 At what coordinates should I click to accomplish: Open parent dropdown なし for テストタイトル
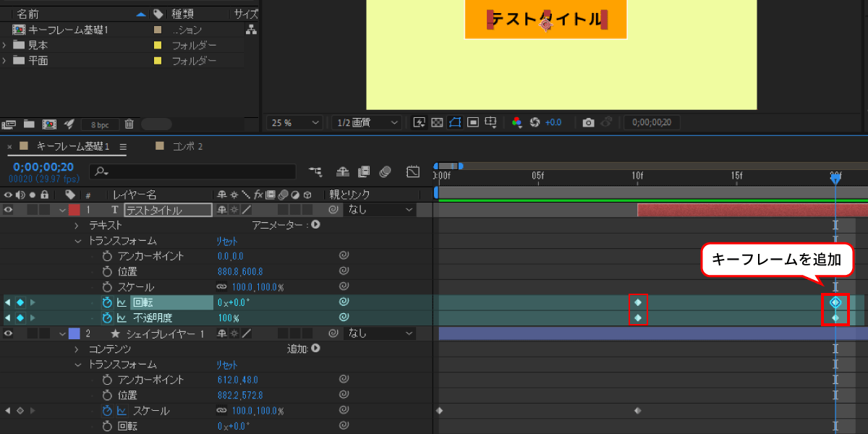point(381,210)
